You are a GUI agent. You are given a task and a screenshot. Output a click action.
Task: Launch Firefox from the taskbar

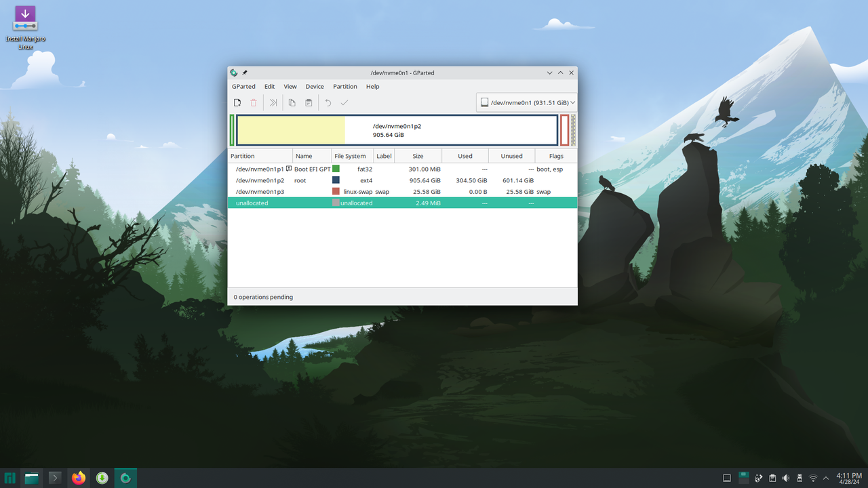coord(79,478)
